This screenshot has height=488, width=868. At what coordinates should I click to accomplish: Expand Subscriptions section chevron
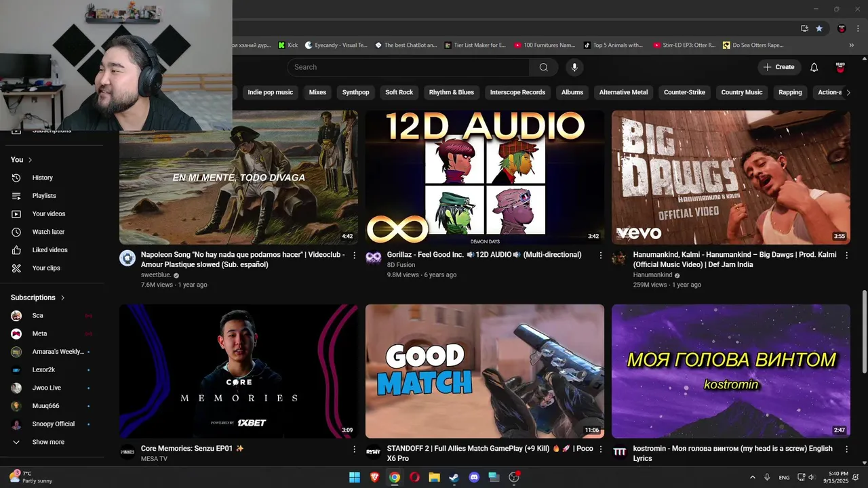pos(63,298)
